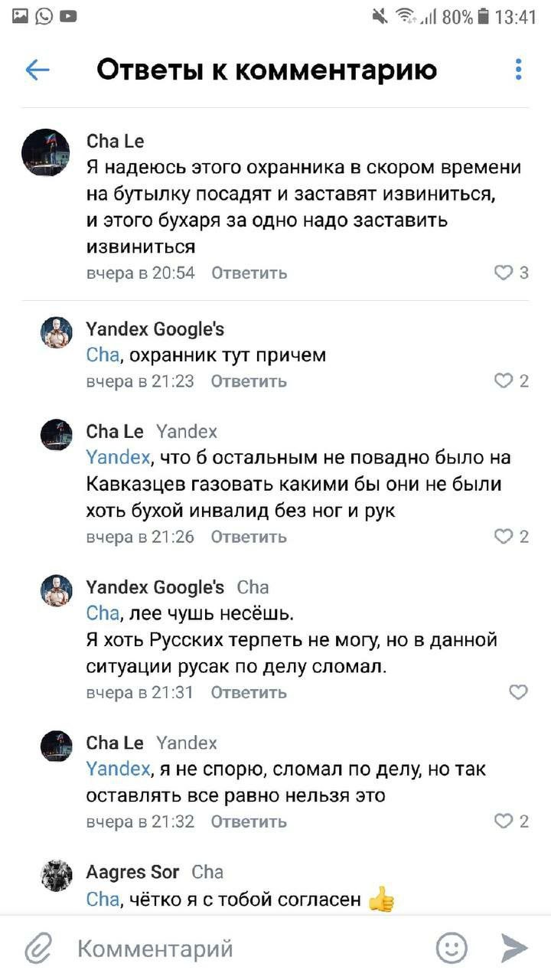The width and height of the screenshot is (551, 980).
Task: Tap Aagres Sor's profile picture
Action: [56, 876]
